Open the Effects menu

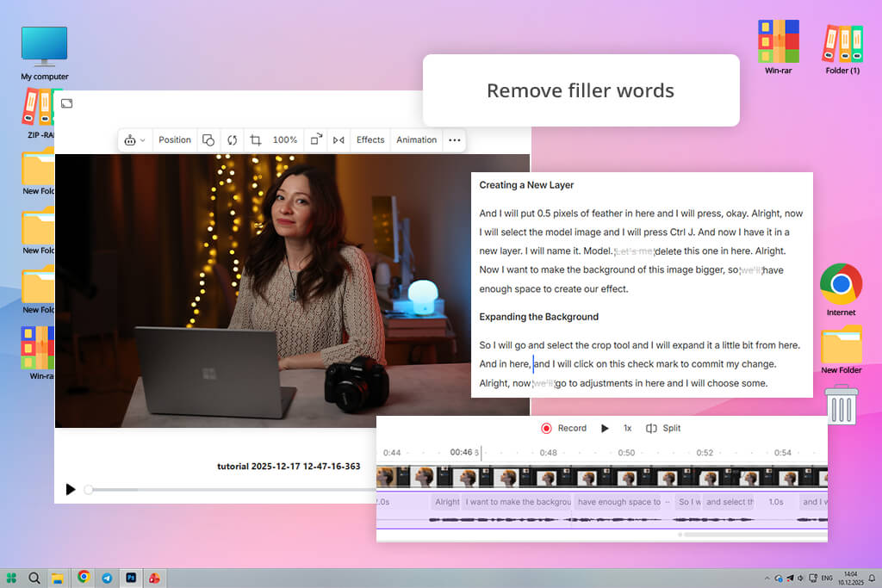(370, 140)
